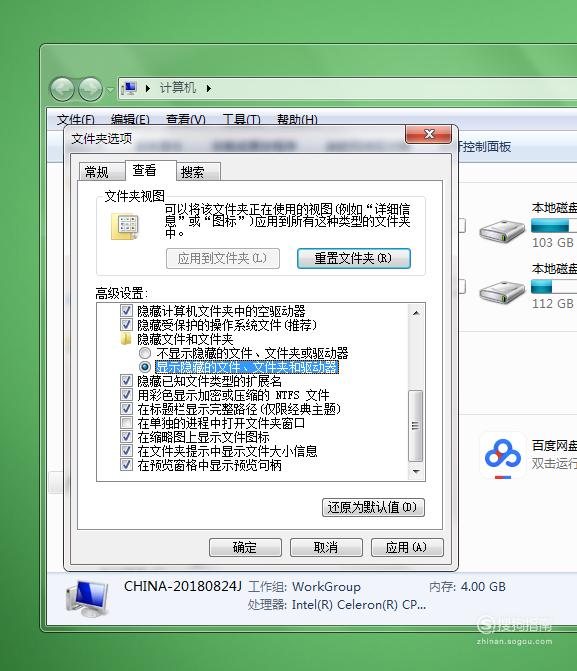Click the 还原为默认值(D) button
Image resolution: width=577 pixels, height=671 pixels.
point(373,508)
